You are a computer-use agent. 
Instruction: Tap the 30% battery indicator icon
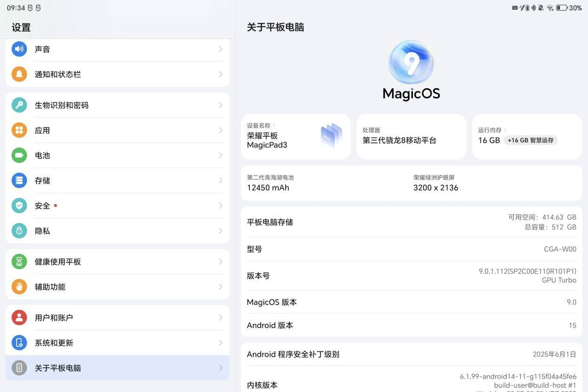[x=562, y=8]
